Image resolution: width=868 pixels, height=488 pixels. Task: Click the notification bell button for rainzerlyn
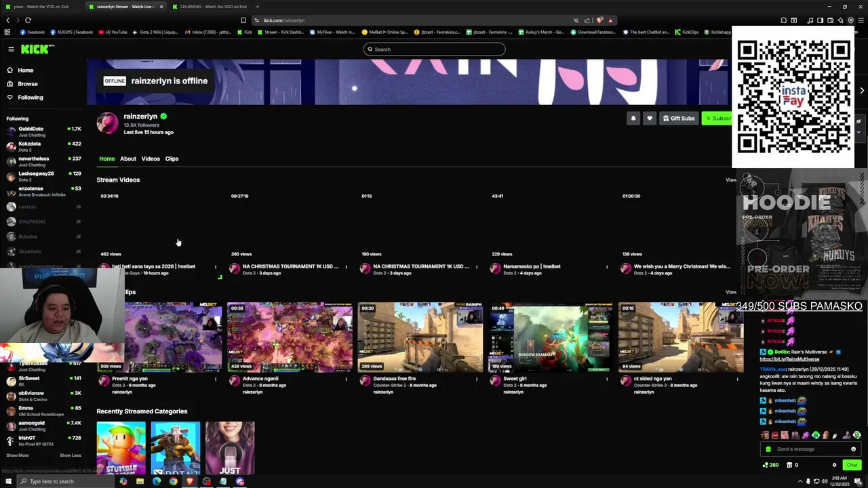[633, 119]
